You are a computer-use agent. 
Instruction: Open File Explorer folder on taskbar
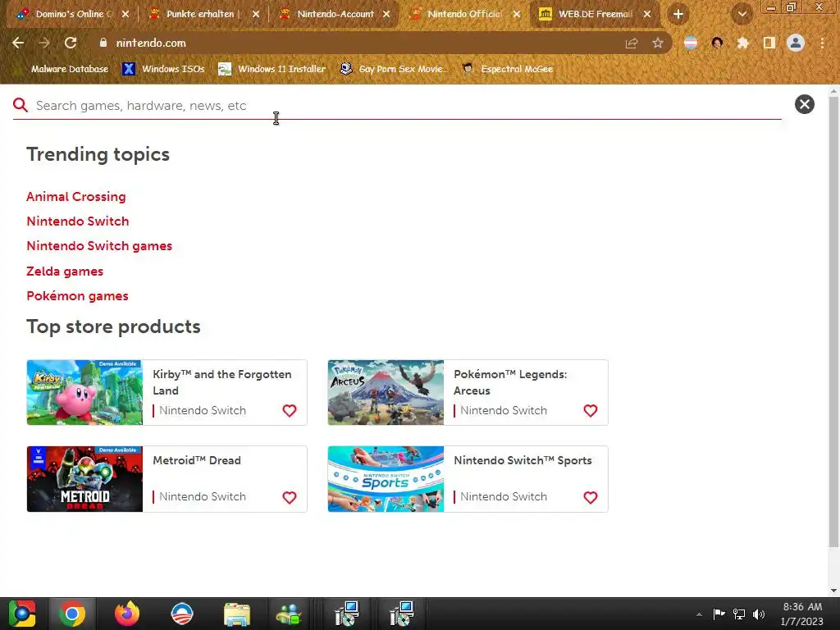point(237,614)
